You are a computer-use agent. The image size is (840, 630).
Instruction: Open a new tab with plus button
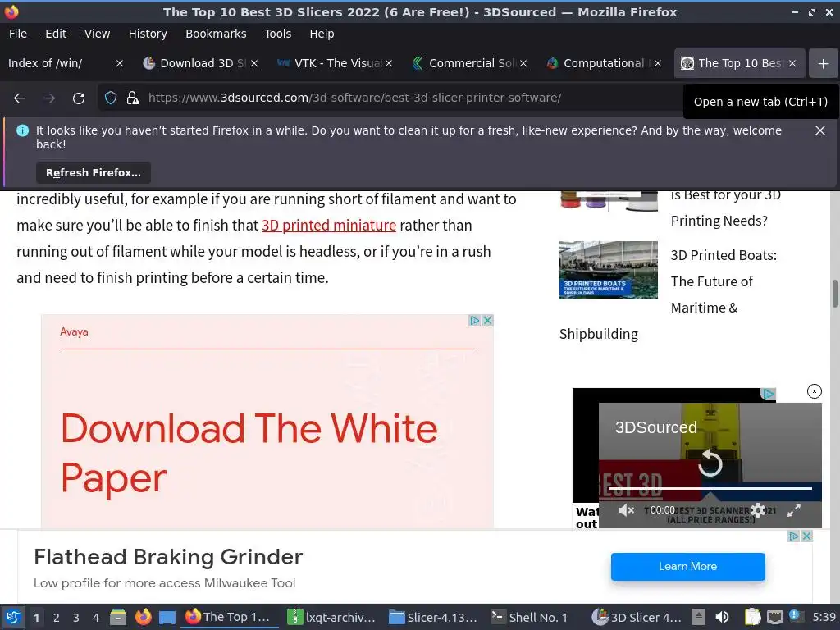coord(824,64)
